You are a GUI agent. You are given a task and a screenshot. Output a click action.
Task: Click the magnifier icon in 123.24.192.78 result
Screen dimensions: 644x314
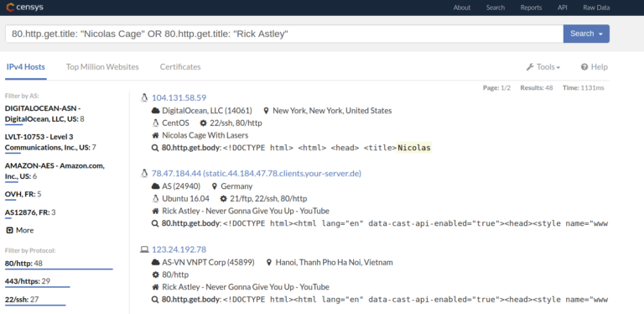point(155,299)
